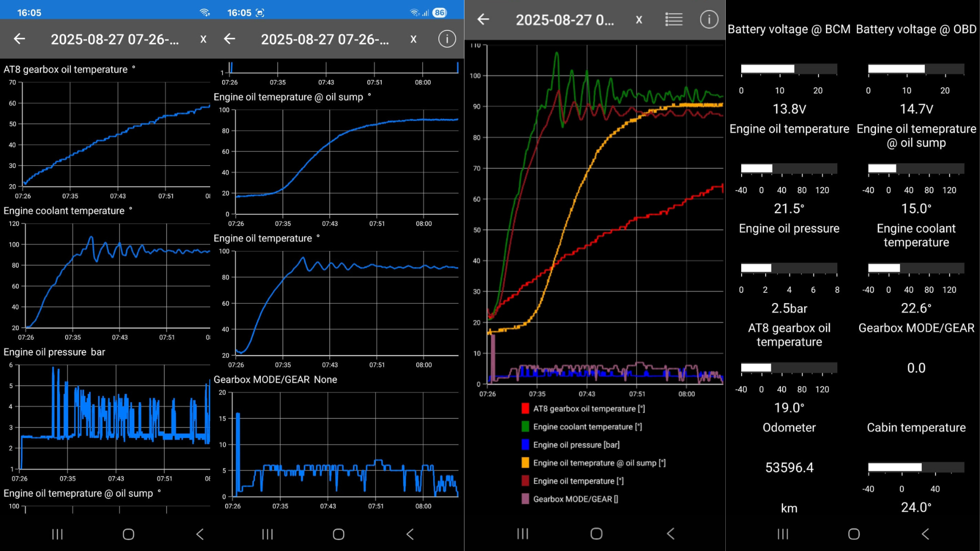Screen dimensions: 980x551
Task: Toggle Engine oil pressure blue legend swatch
Action: (x=525, y=445)
